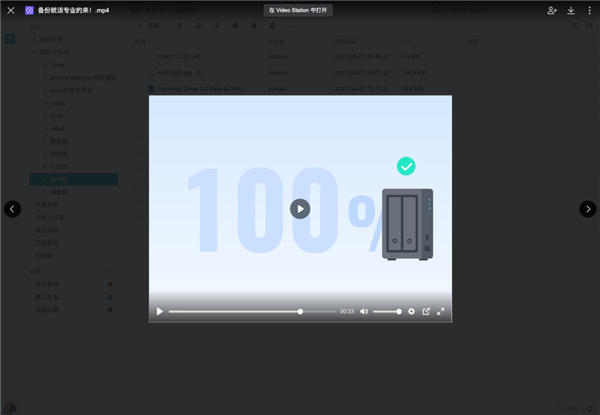Click the volume level slider

[x=387, y=311]
